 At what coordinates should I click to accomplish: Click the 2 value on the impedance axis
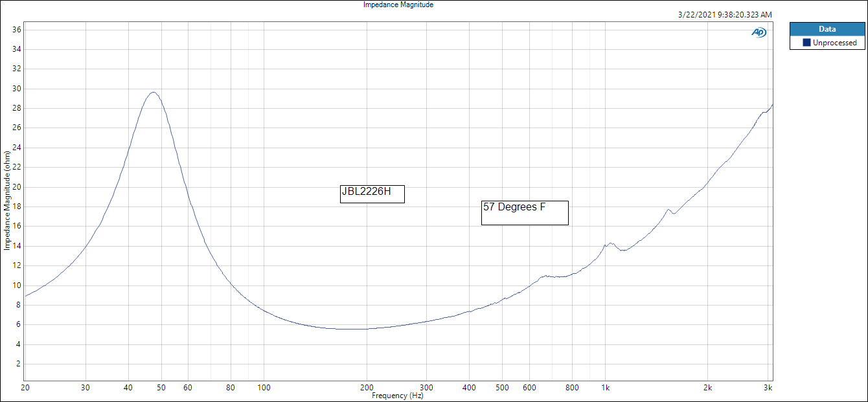[19, 364]
